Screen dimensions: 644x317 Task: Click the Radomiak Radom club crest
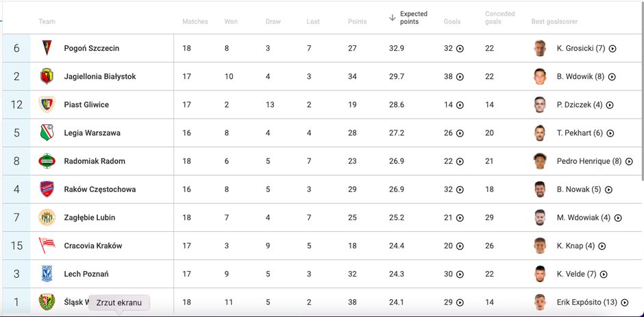(x=47, y=161)
